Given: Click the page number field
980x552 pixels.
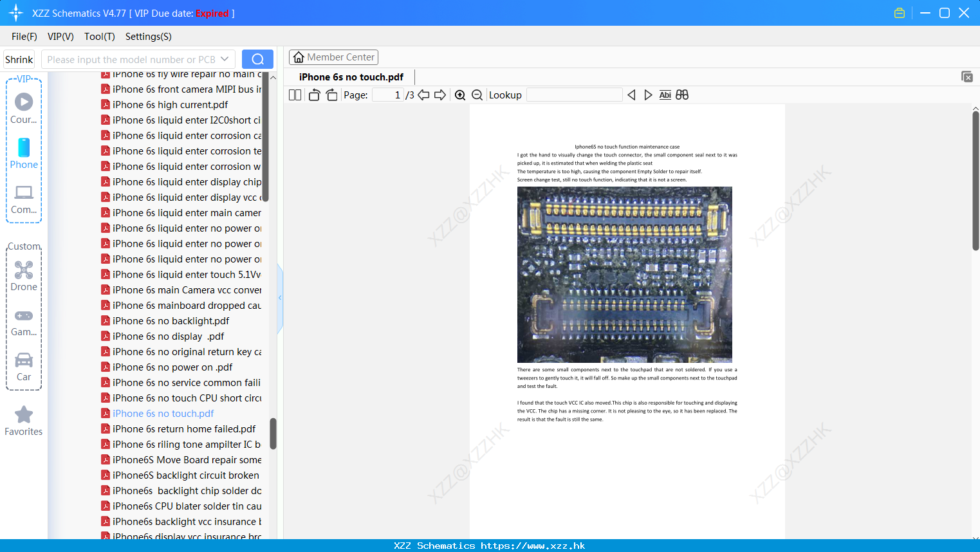Looking at the screenshot, I should tap(388, 95).
